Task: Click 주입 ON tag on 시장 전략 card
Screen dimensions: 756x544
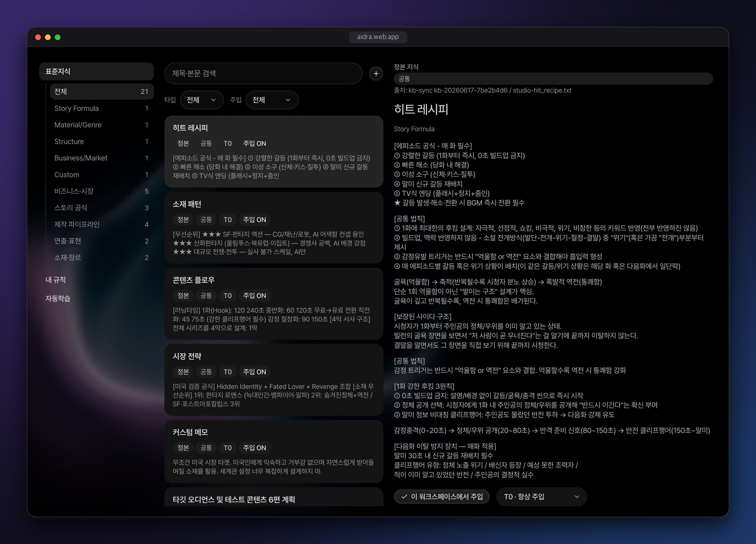Action: (x=254, y=372)
